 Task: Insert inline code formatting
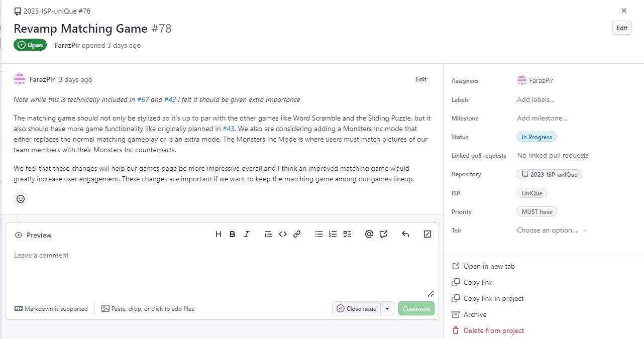pos(282,234)
